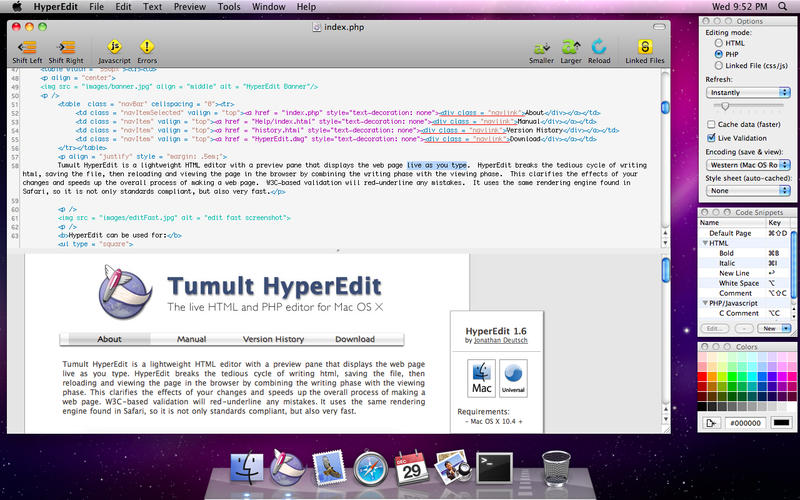Viewport: 800px width, 500px height.
Task: Click the Edit... button in Code Snippets
Action: tap(714, 329)
